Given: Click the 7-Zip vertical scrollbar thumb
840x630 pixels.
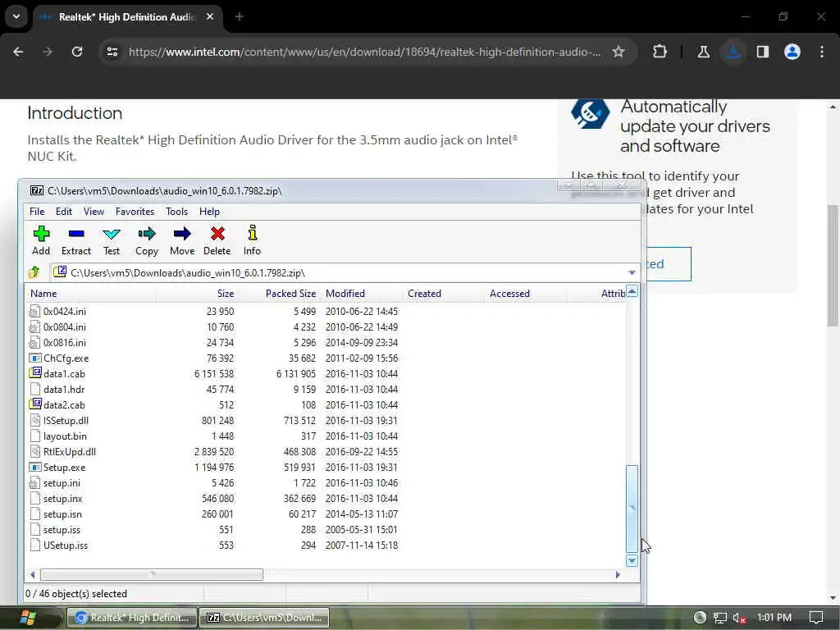Looking at the screenshot, I should pos(632,509).
